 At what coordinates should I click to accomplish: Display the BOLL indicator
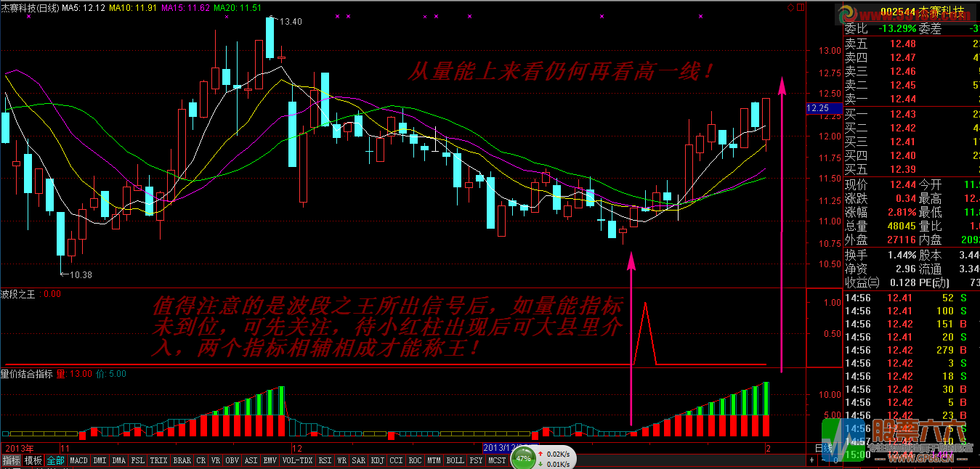[455, 460]
